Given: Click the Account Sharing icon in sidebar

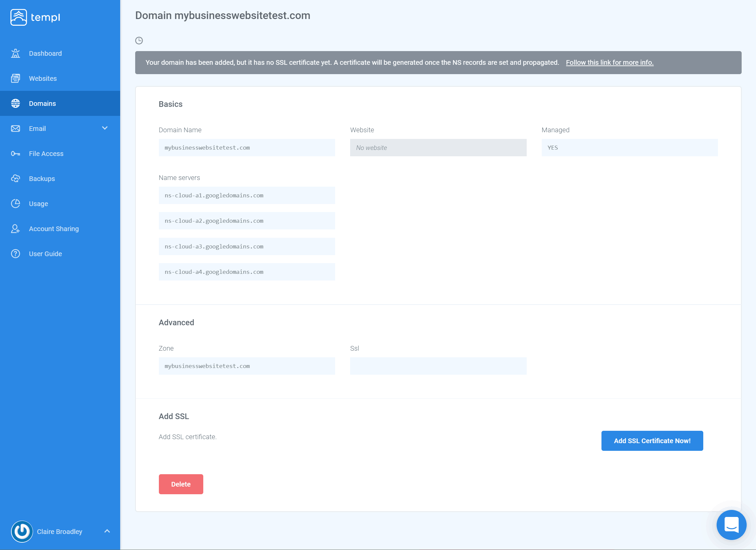Looking at the screenshot, I should [x=16, y=228].
